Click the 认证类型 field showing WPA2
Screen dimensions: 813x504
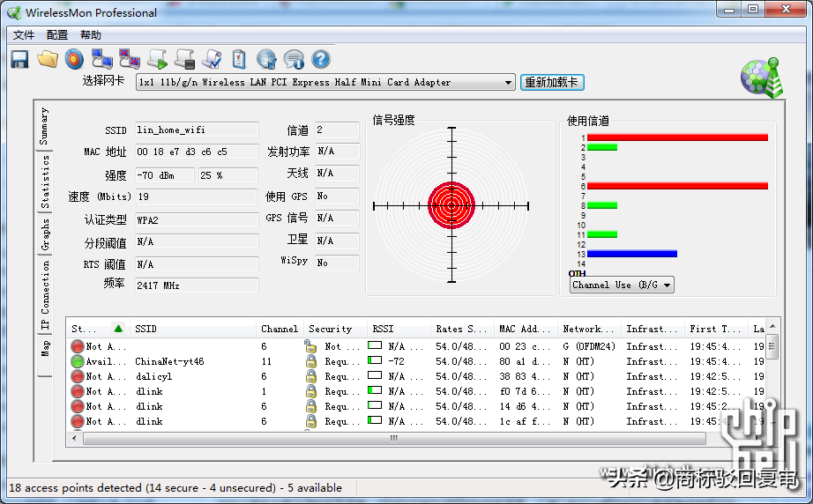[x=197, y=220]
